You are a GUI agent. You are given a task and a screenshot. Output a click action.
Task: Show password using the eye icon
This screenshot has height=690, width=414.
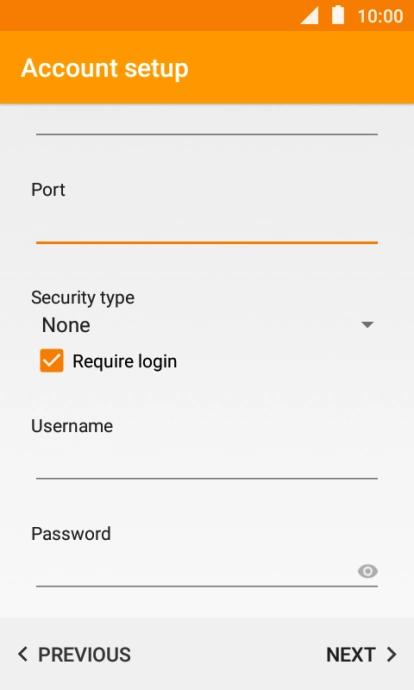367,571
